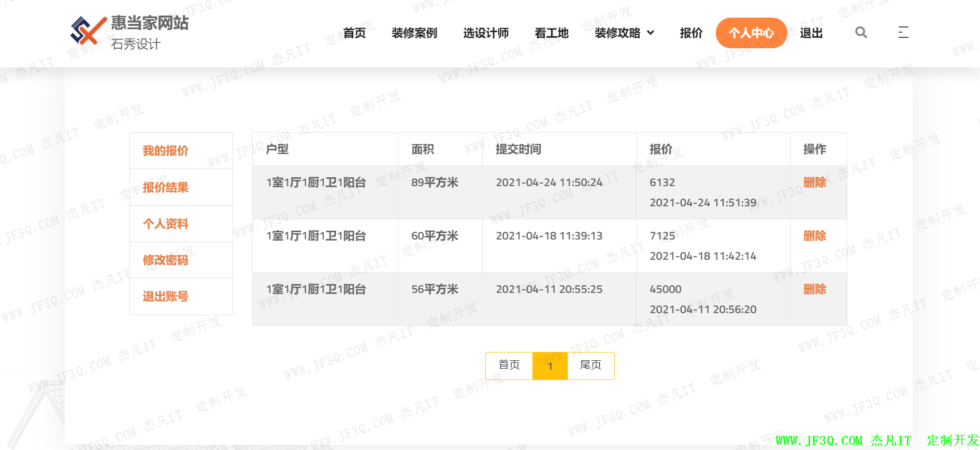Click the search magnifier icon
The image size is (980, 450).
pos(861,33)
